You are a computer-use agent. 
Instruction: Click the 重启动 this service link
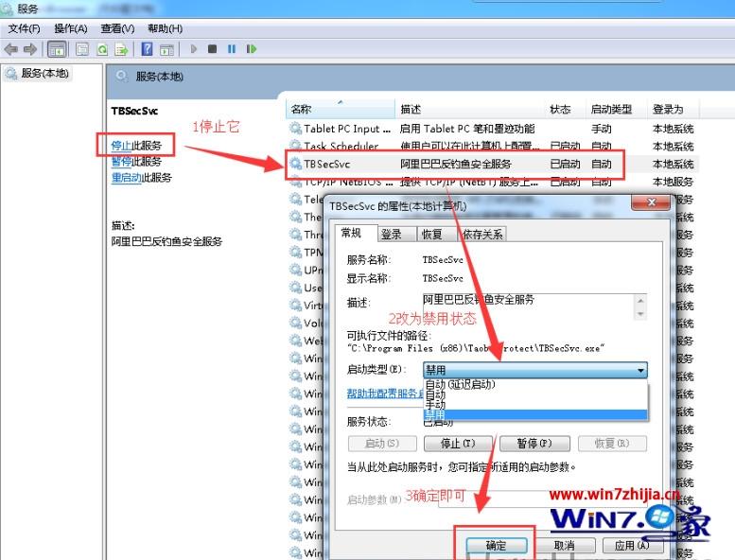(x=126, y=178)
